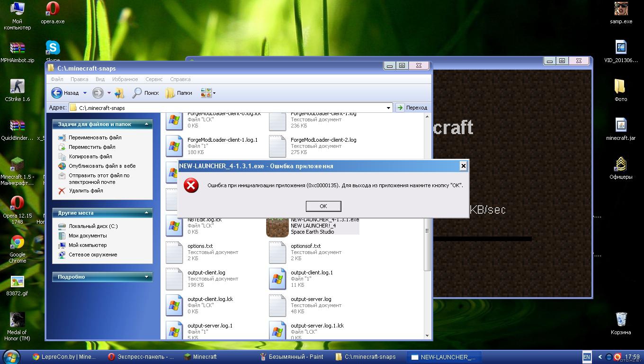
Task: Open Сервис menu in Explorer
Action: (x=154, y=79)
